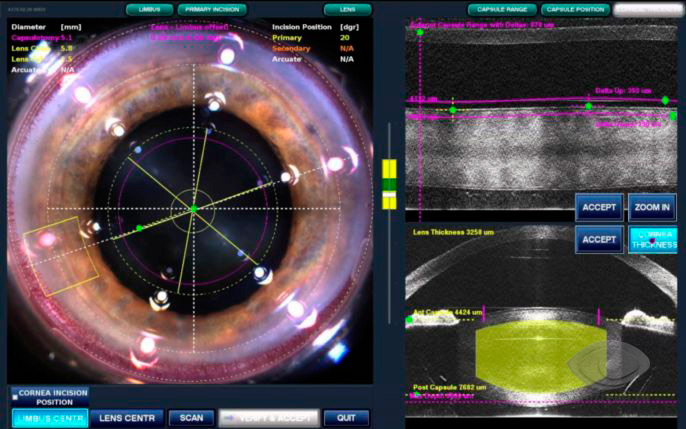Screen dimensions: 686x429
Task: Switch to CAPSULE POSITION view
Action: 575,10
